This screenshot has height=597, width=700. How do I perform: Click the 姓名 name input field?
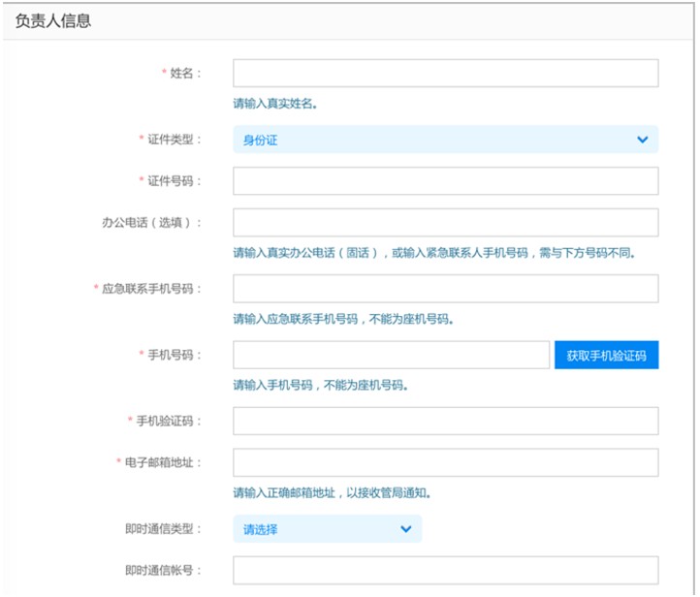tap(445, 74)
